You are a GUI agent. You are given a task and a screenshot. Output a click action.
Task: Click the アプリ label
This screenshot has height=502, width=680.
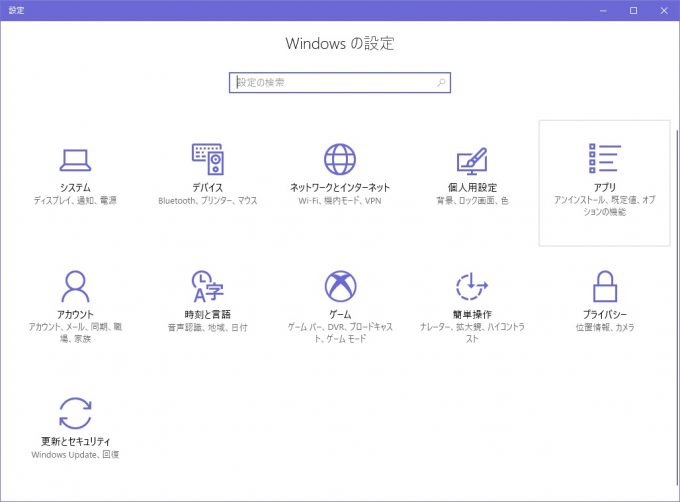(605, 187)
